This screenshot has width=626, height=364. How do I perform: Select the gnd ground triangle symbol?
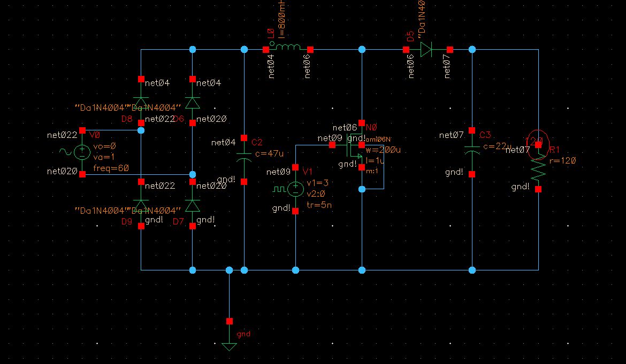pyautogui.click(x=229, y=346)
